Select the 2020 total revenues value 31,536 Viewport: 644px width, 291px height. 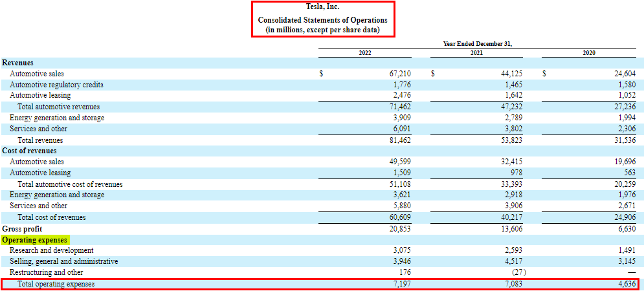click(x=625, y=140)
